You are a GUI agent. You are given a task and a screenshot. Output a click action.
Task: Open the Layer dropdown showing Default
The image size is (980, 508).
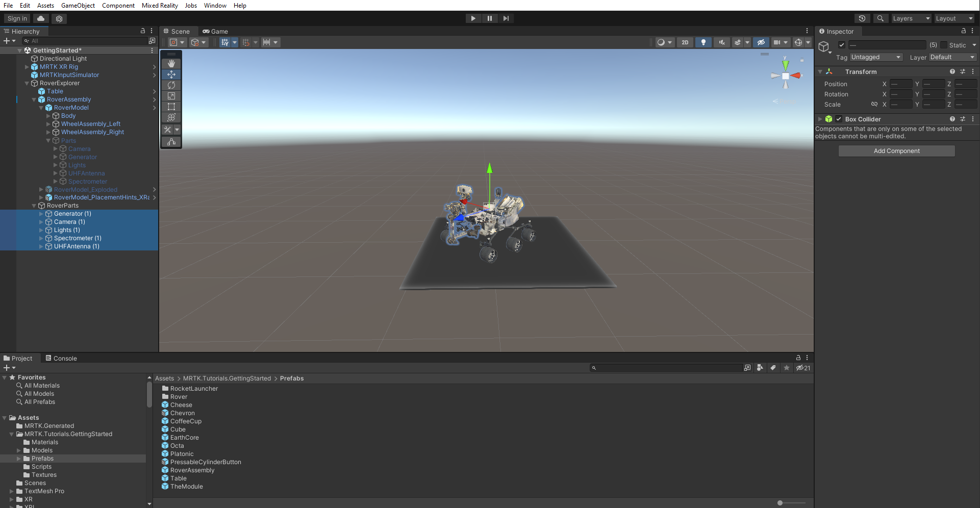coord(952,57)
